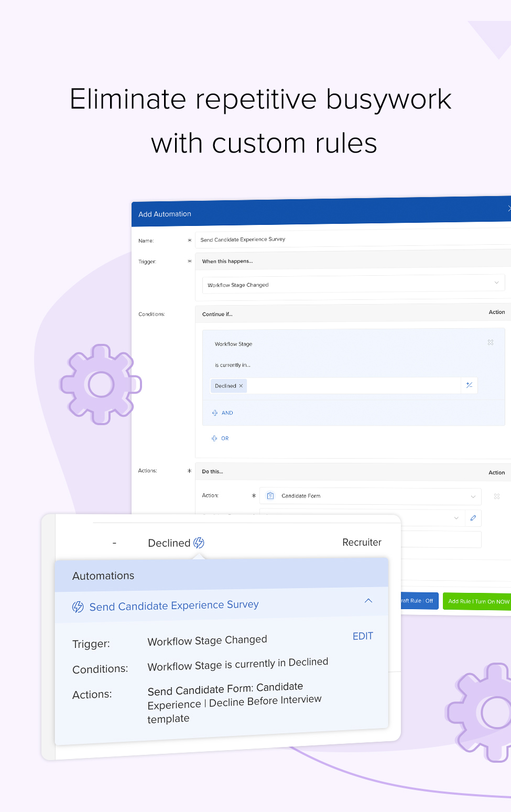
Task: Click the EDIT link in the automation popup
Action: 363,636
